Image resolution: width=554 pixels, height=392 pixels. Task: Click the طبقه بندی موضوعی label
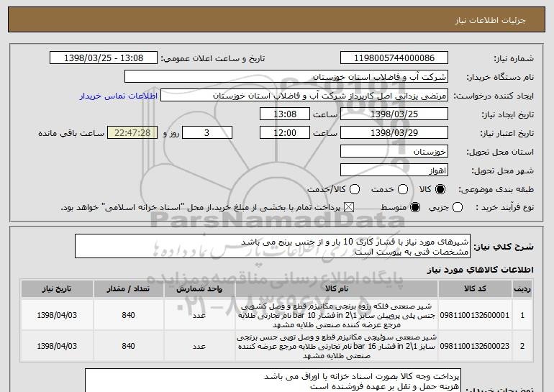click(x=496, y=189)
